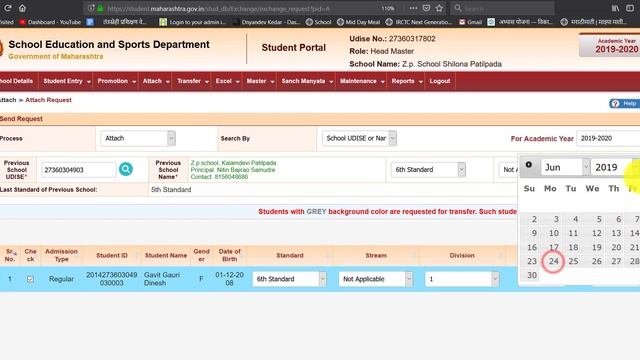
Task: Click the 5th Standard last standard value
Action: pos(171,190)
